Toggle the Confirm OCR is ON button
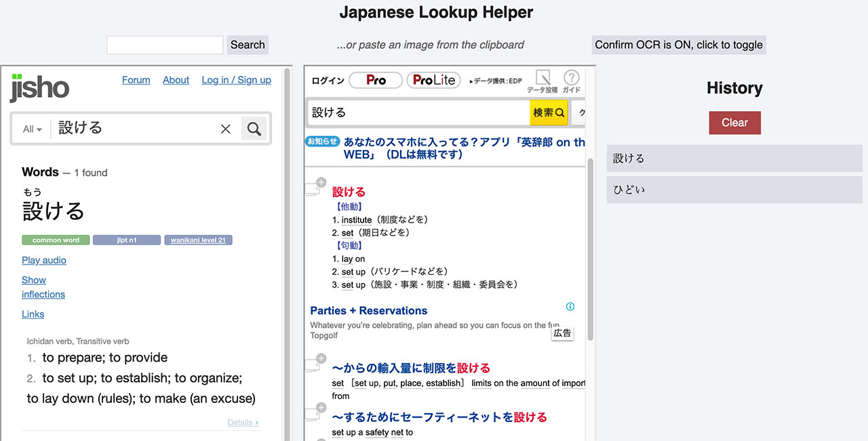This screenshot has width=868, height=441. coord(679,45)
